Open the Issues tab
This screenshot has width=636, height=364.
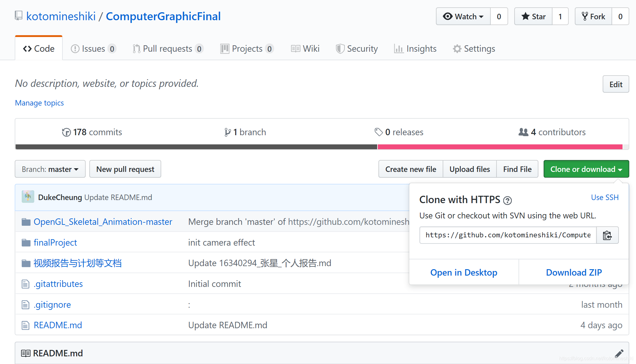coord(93,49)
